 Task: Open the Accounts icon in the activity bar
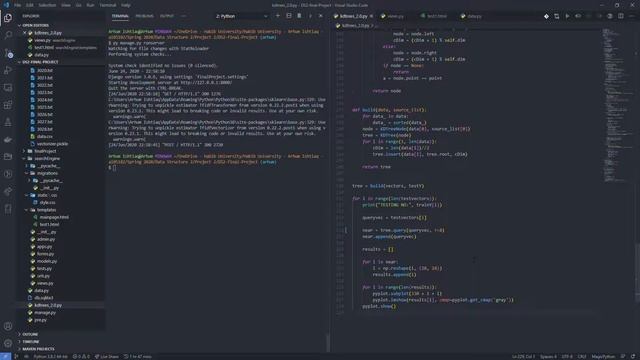8,326
